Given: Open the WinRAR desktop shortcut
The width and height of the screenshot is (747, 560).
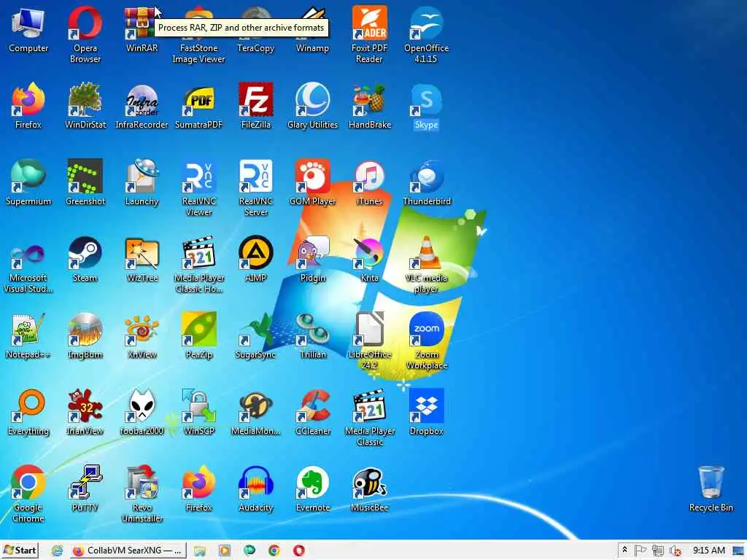Looking at the screenshot, I should click(142, 29).
